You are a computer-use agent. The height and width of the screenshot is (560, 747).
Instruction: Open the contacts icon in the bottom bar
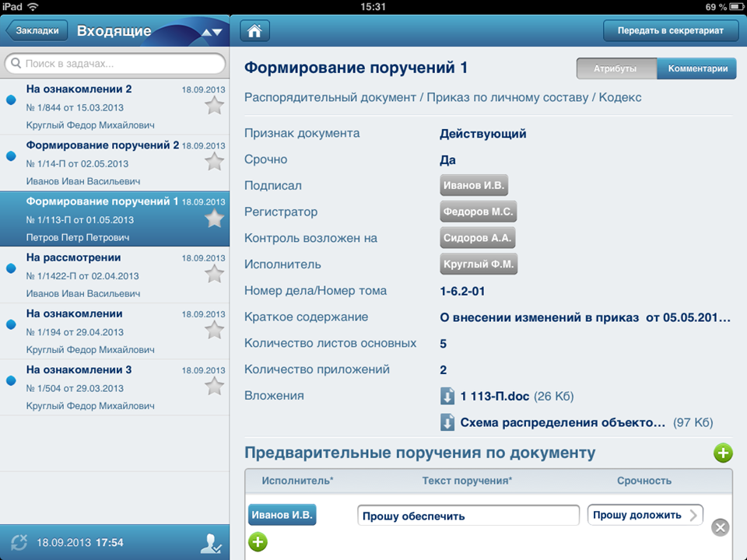click(x=212, y=543)
